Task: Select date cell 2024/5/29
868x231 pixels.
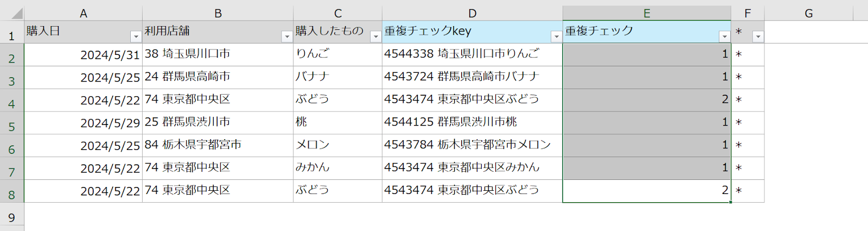Action: pyautogui.click(x=84, y=123)
